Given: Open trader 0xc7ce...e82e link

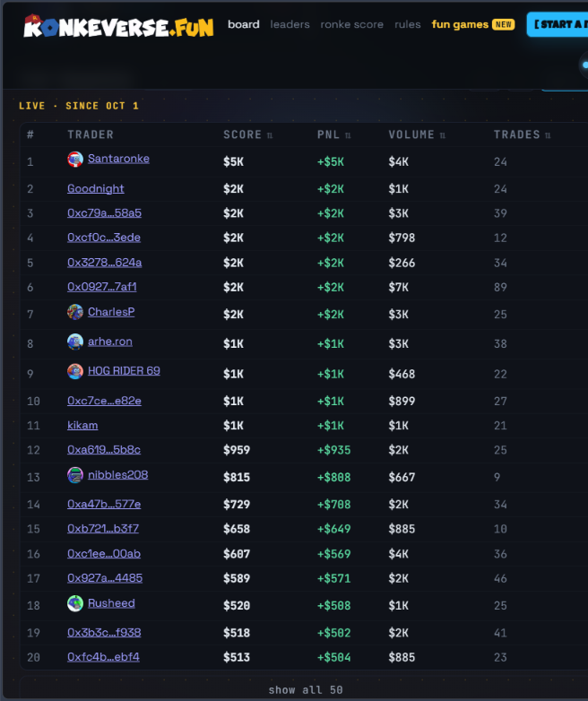Looking at the screenshot, I should click(104, 401).
